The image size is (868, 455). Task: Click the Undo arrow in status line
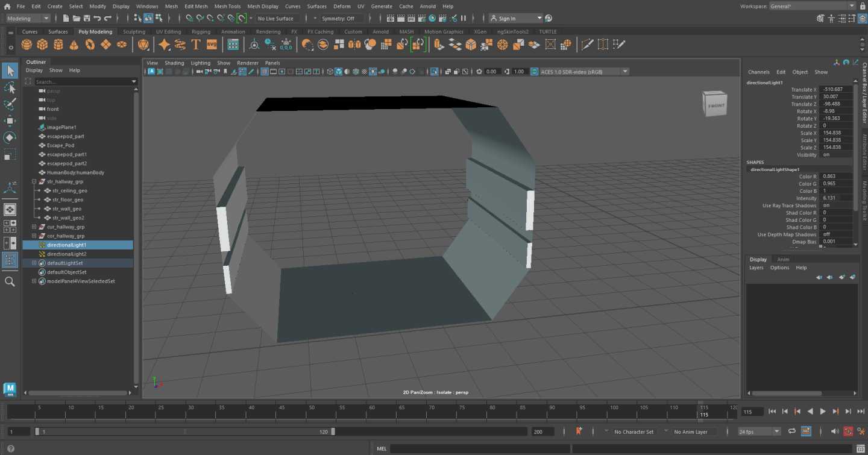tap(97, 19)
